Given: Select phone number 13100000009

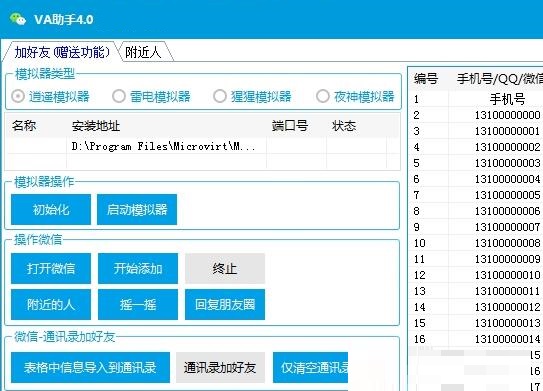Looking at the screenshot, I should pyautogui.click(x=507, y=259).
